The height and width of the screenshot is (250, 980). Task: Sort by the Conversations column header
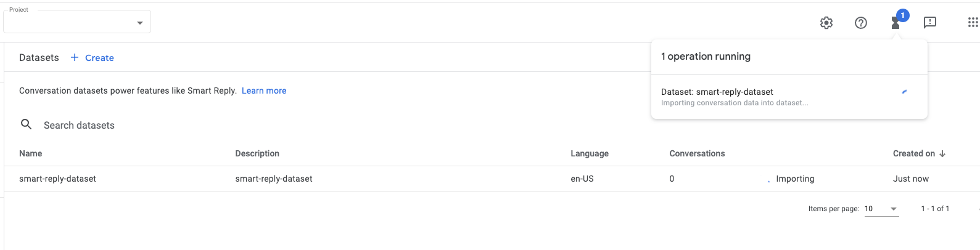697,153
